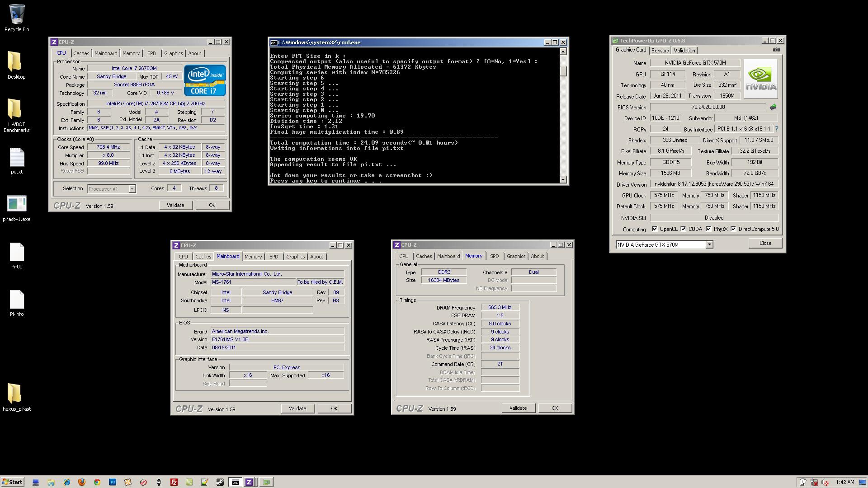
Task: Open Validation tab in GPU-Z
Action: point(684,51)
